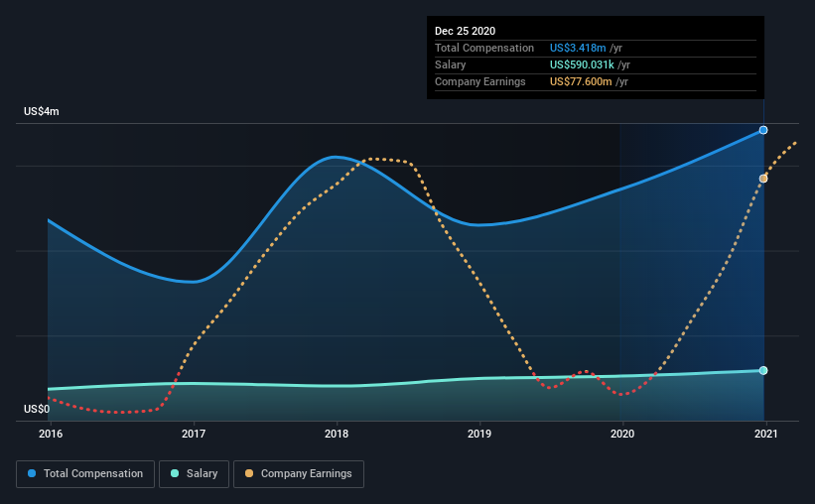Click the 2018 x-axis label
This screenshot has height=504, width=815.
337,434
